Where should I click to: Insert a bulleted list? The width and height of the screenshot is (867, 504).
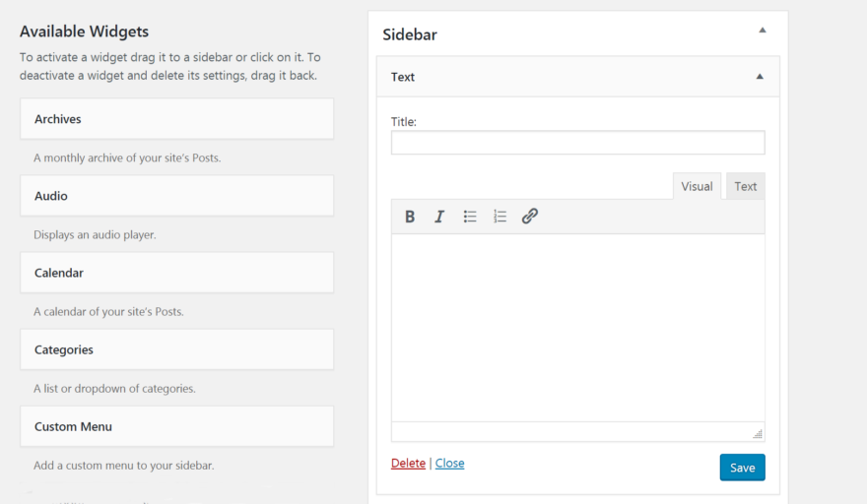[470, 217]
